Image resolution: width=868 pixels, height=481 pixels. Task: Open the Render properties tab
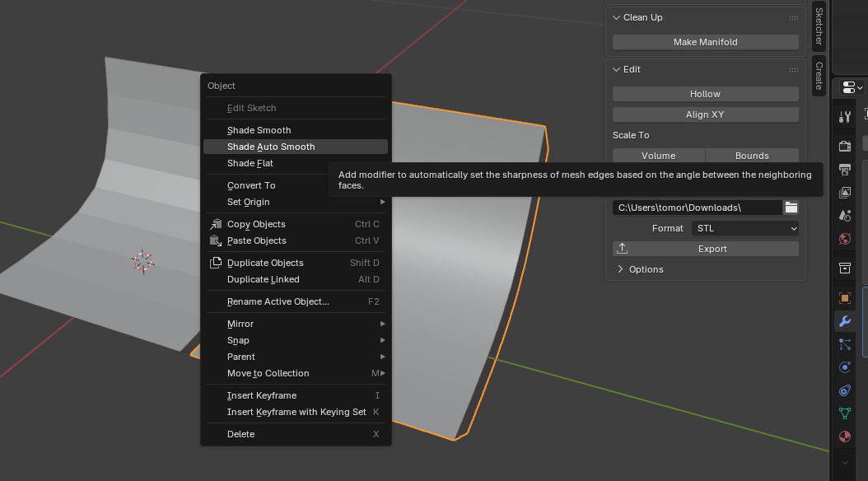pos(844,147)
